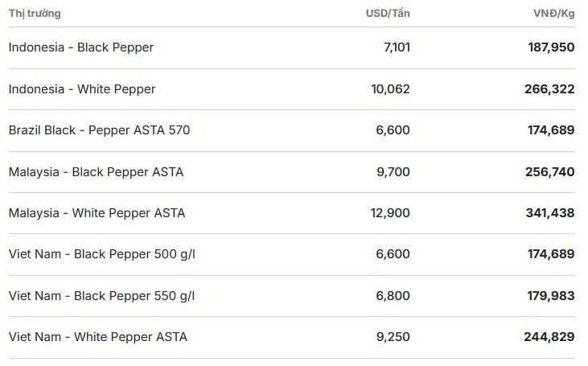The height and width of the screenshot is (366, 588).
Task: Click the 244,829 VNĐ/Kg value
Action: 549,337
